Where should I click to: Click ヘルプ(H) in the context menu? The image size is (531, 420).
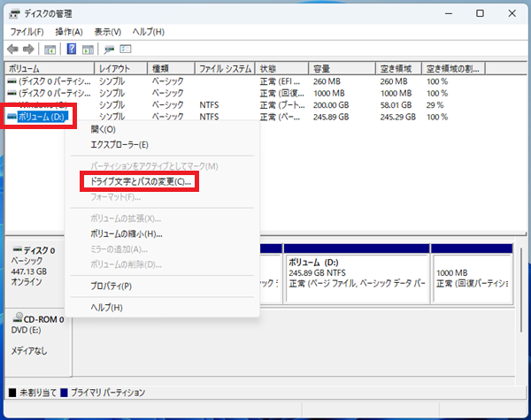106,308
